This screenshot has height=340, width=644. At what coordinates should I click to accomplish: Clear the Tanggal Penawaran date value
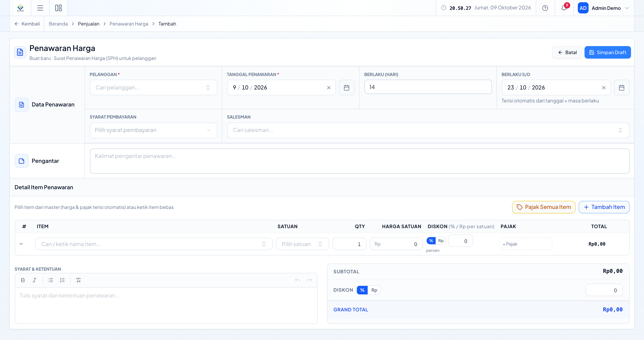tap(329, 87)
